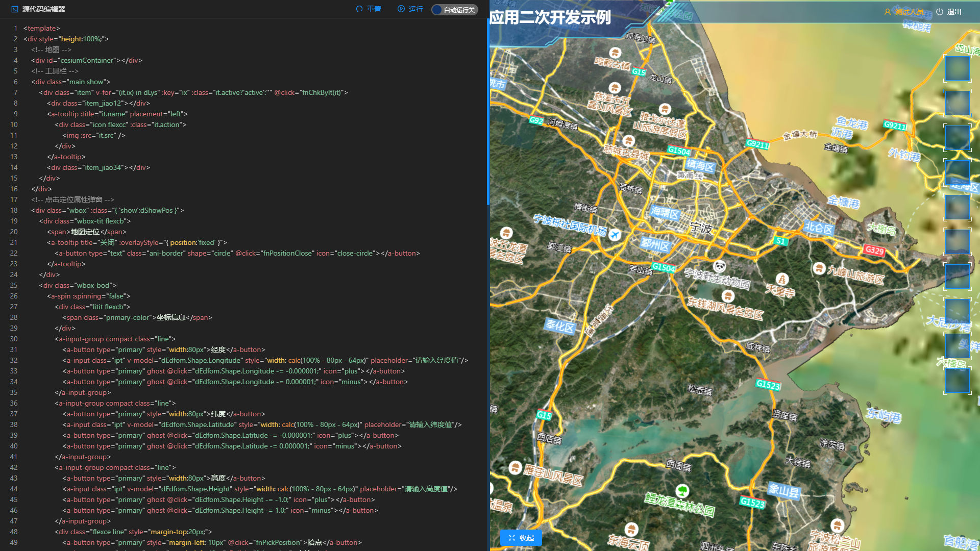Click the 九峰山旅游区 scenic spot icon
The width and height of the screenshot is (980, 551).
pyautogui.click(x=819, y=268)
